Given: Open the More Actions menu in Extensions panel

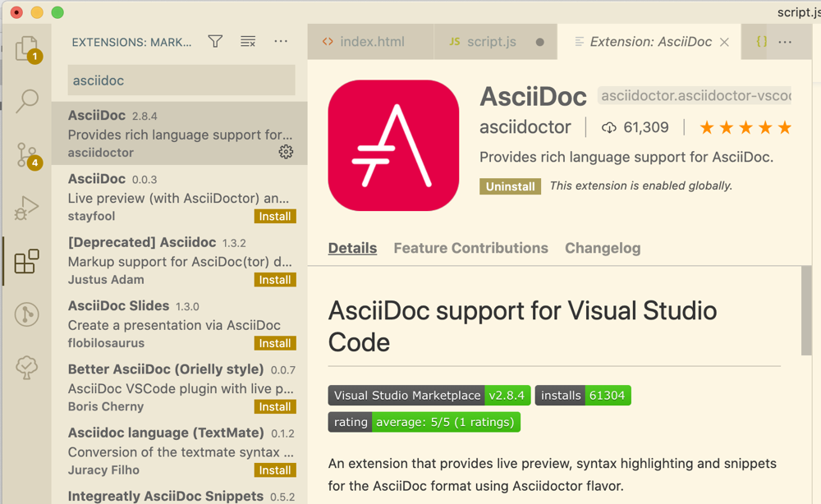Looking at the screenshot, I should click(280, 40).
